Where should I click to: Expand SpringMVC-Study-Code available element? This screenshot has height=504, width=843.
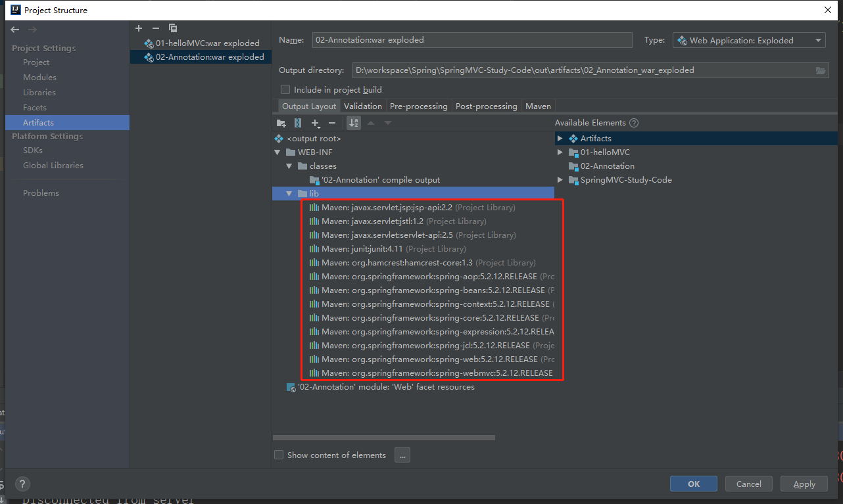(x=560, y=180)
